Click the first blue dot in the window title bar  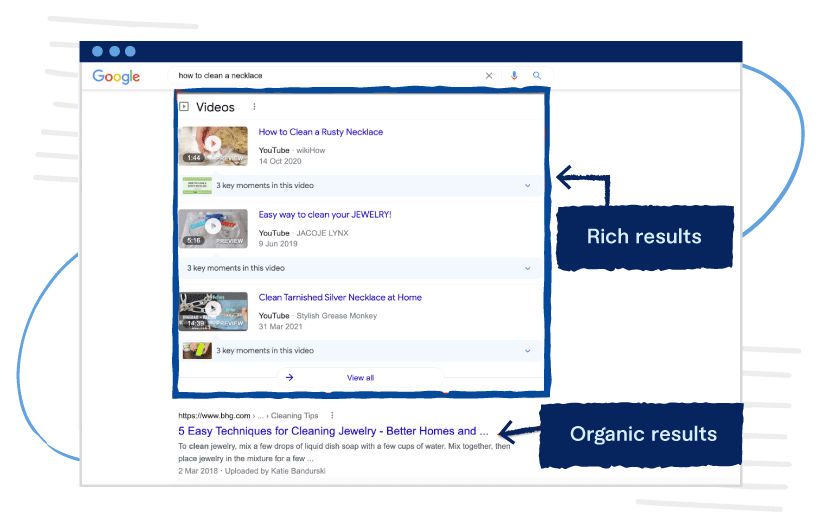point(97,51)
